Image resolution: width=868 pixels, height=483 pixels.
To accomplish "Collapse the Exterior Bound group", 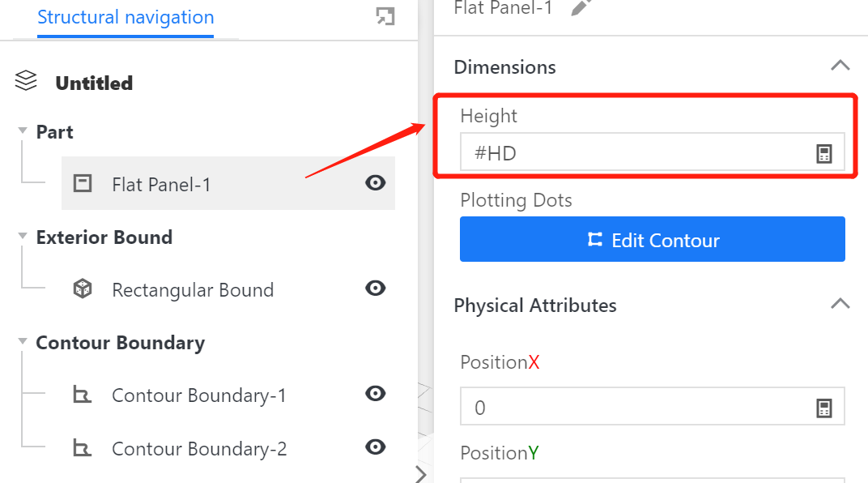I will 23,237.
